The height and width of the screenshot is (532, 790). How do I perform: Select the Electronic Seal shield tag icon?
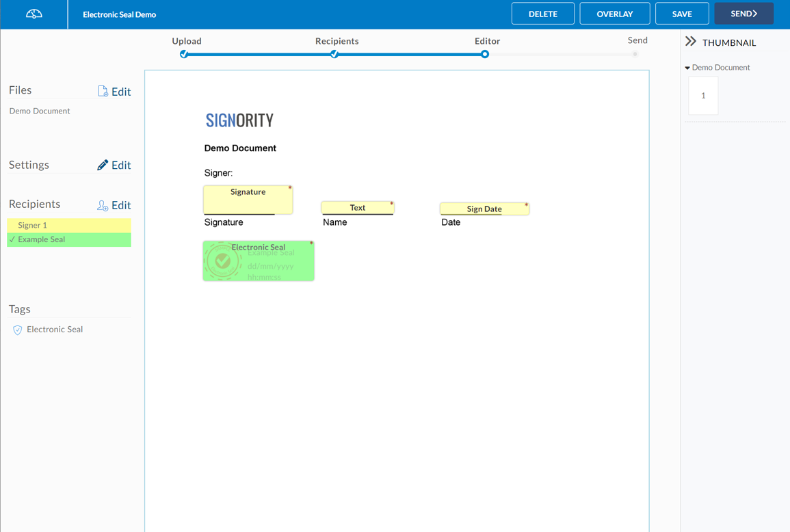[x=18, y=330]
